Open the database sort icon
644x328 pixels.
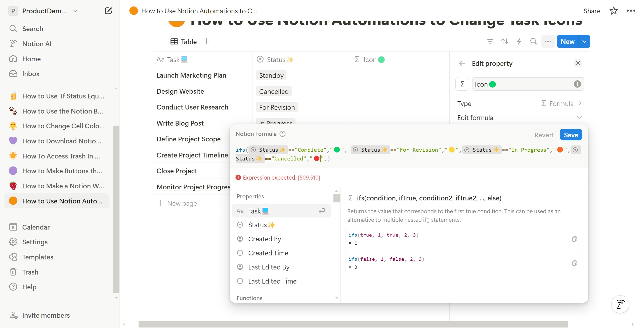point(505,41)
